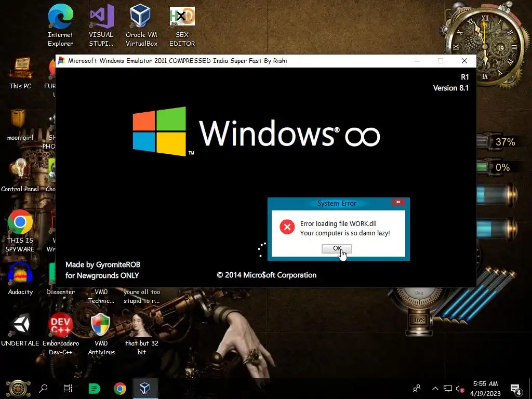
Task: Click the System Error title bar
Action: 337,203
